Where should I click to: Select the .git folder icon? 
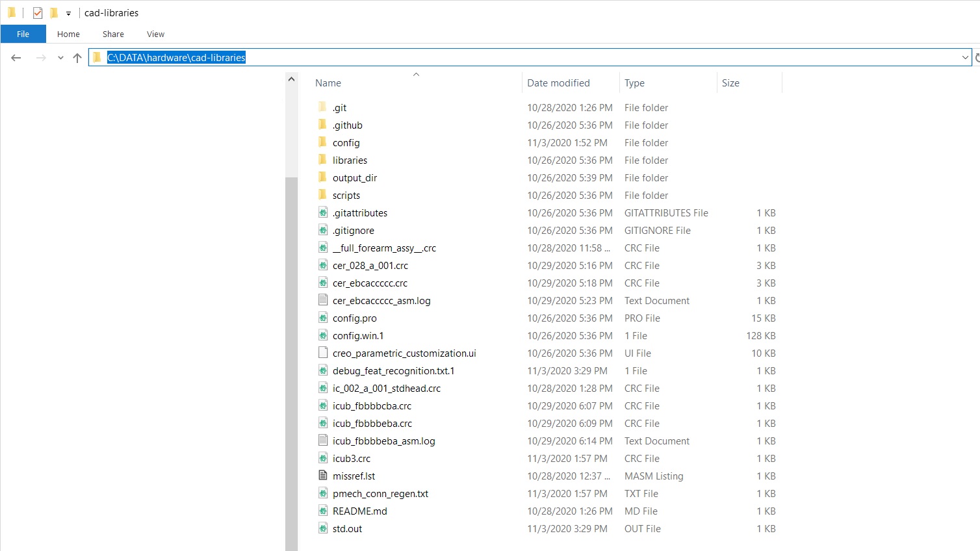coord(323,107)
